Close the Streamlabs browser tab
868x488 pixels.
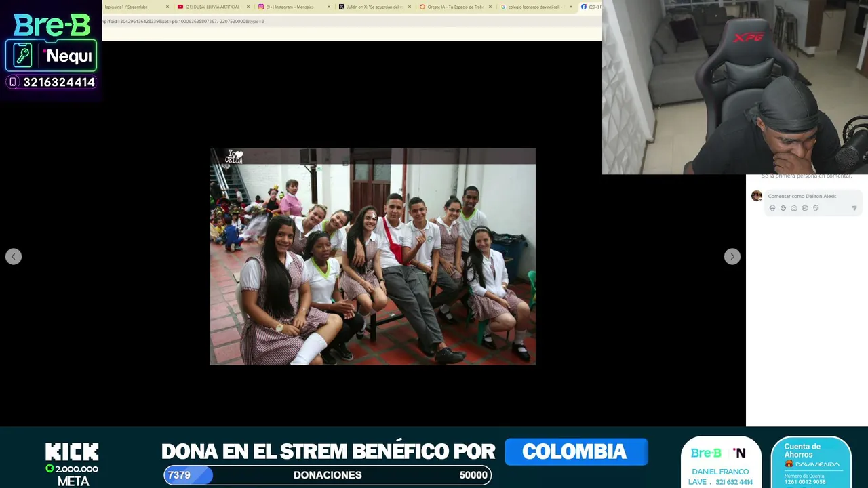coord(167,7)
